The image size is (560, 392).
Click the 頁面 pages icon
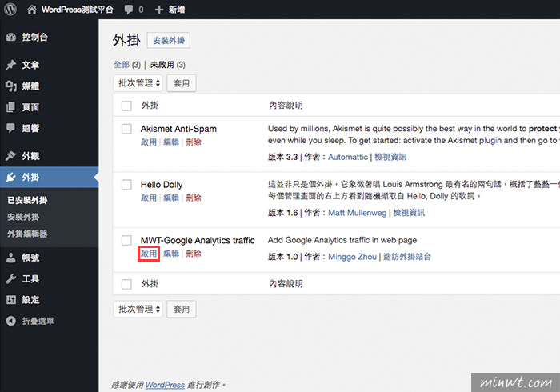[11, 107]
